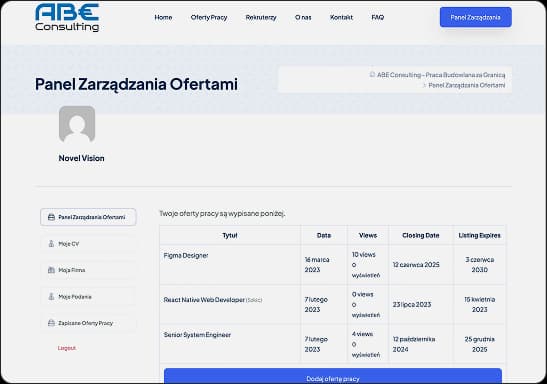This screenshot has height=384, width=547.
Task: Open the Kontakt page link
Action: tap(341, 17)
